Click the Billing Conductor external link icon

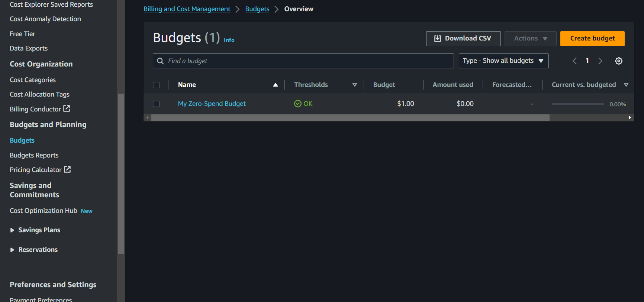tap(67, 108)
